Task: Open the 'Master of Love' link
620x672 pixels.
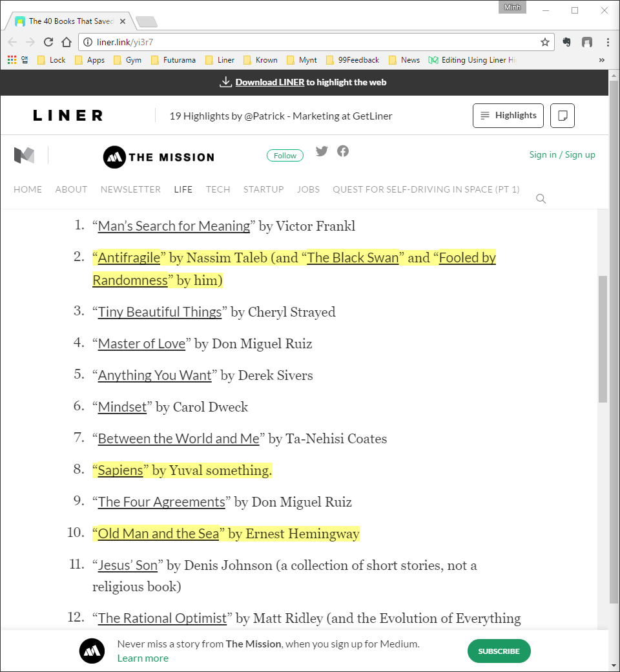Action: 142,344
